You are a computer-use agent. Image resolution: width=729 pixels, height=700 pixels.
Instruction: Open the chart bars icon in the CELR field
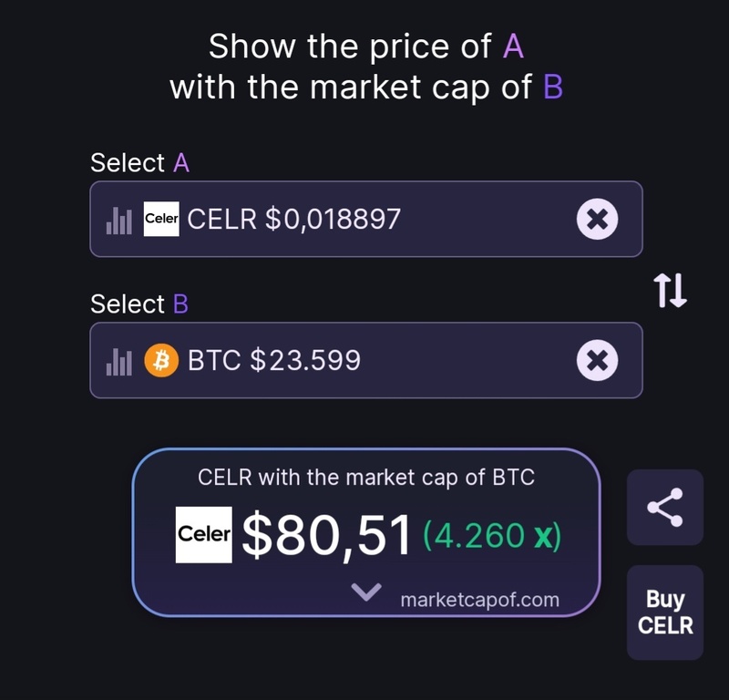[119, 221]
